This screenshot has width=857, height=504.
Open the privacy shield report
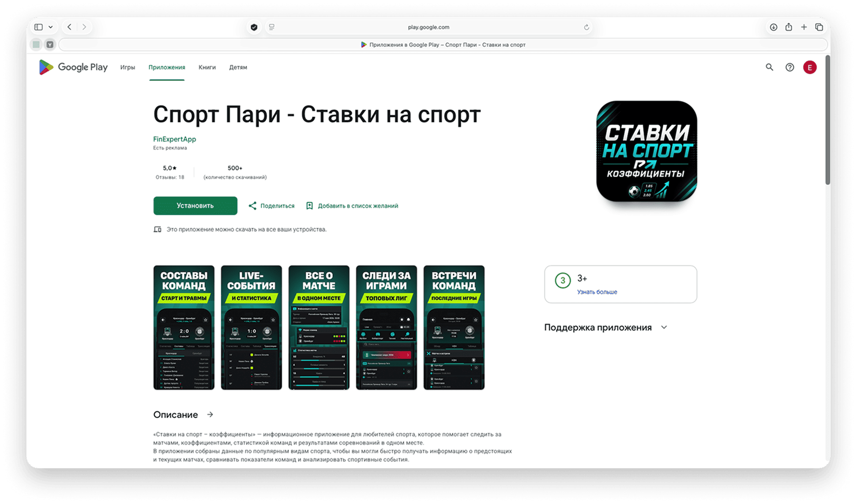(254, 27)
